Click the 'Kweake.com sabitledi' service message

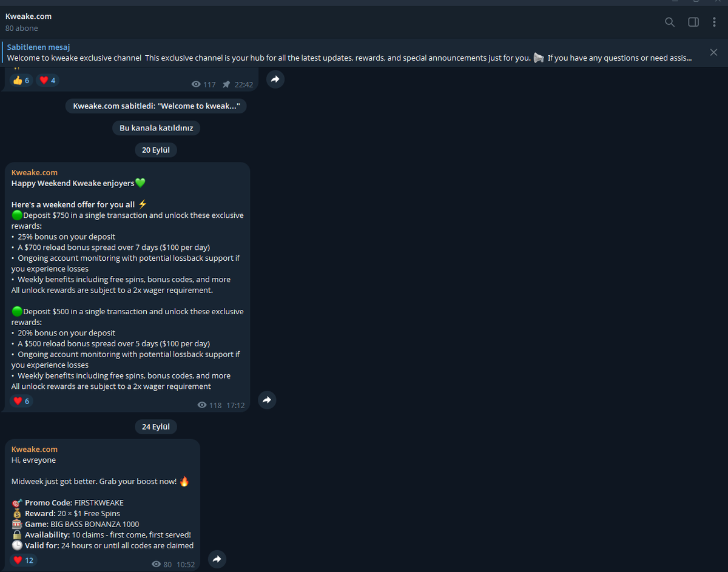[156, 106]
